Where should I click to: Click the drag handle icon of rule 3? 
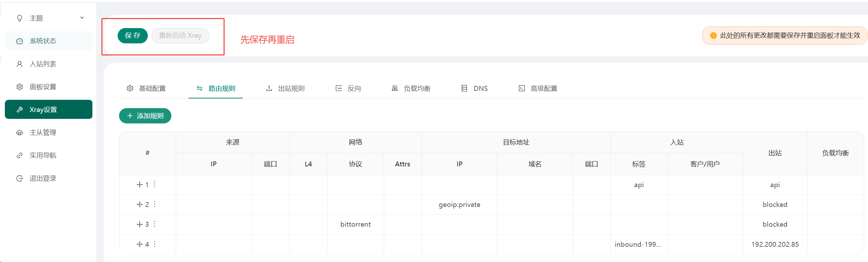click(139, 224)
